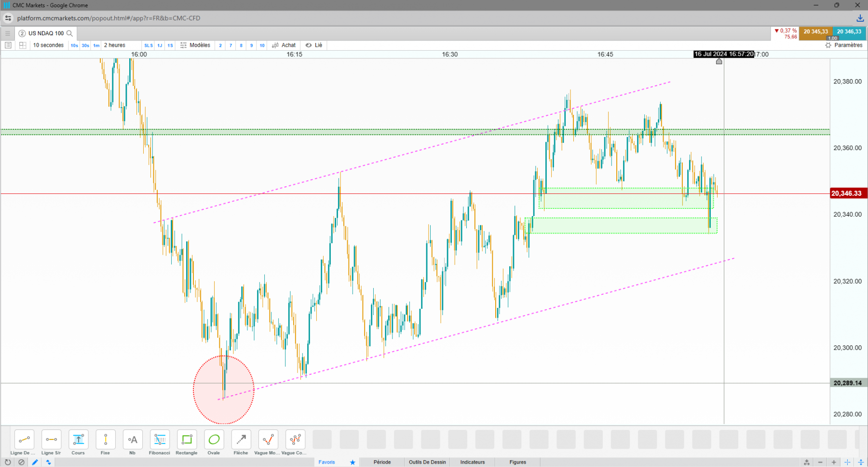Click the Achat buy button
The height and width of the screenshot is (467, 868).
tap(284, 45)
